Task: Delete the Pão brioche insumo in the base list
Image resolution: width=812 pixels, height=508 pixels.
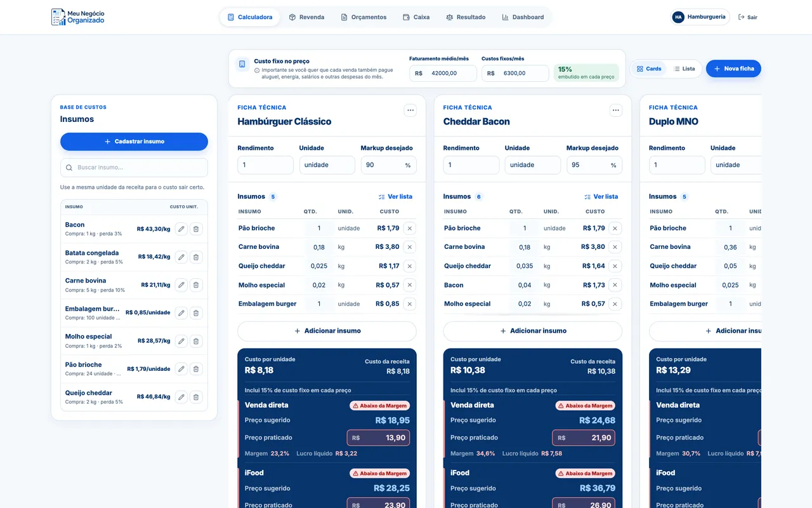Action: click(x=196, y=368)
